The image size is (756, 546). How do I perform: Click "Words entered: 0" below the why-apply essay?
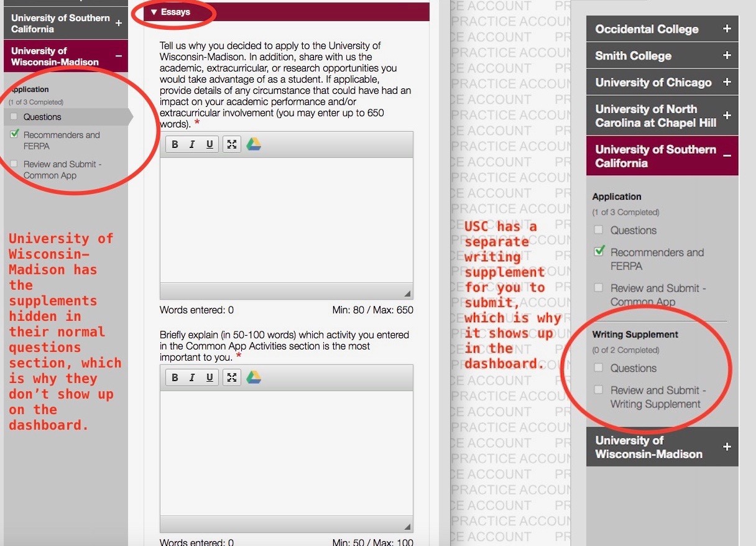197,310
